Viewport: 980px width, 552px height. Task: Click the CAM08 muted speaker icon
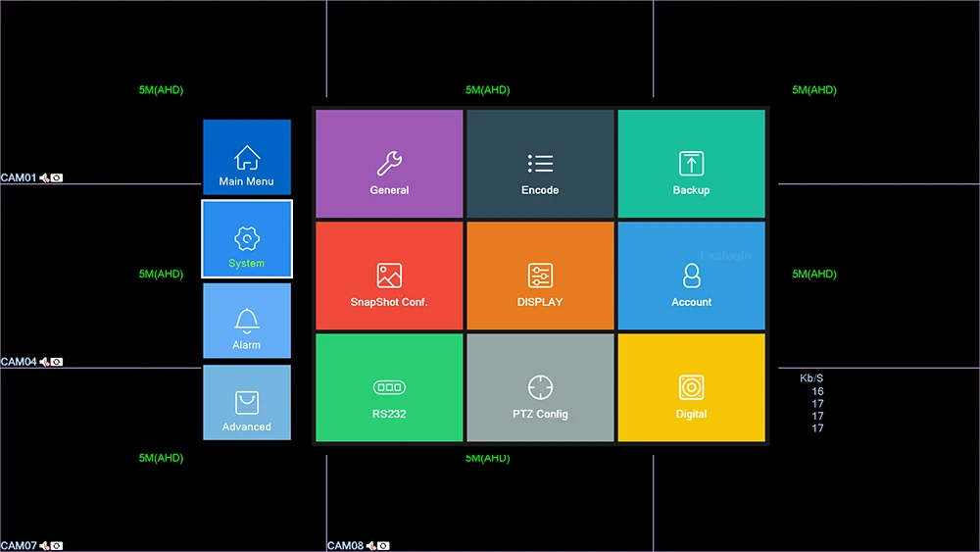371,546
